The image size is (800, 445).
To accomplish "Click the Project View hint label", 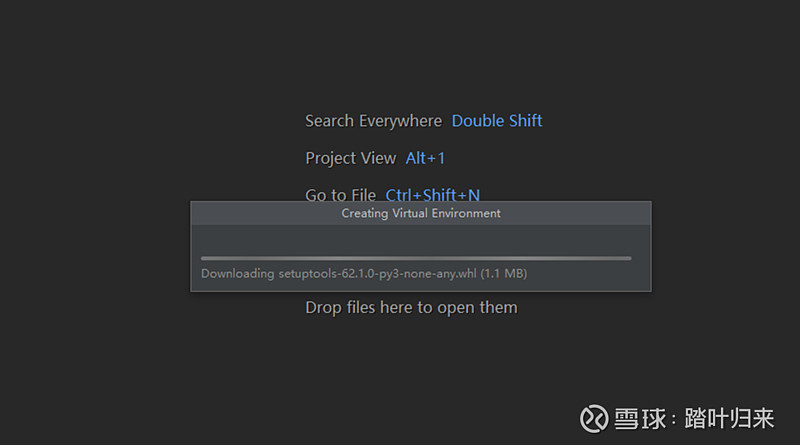I will [351, 159].
